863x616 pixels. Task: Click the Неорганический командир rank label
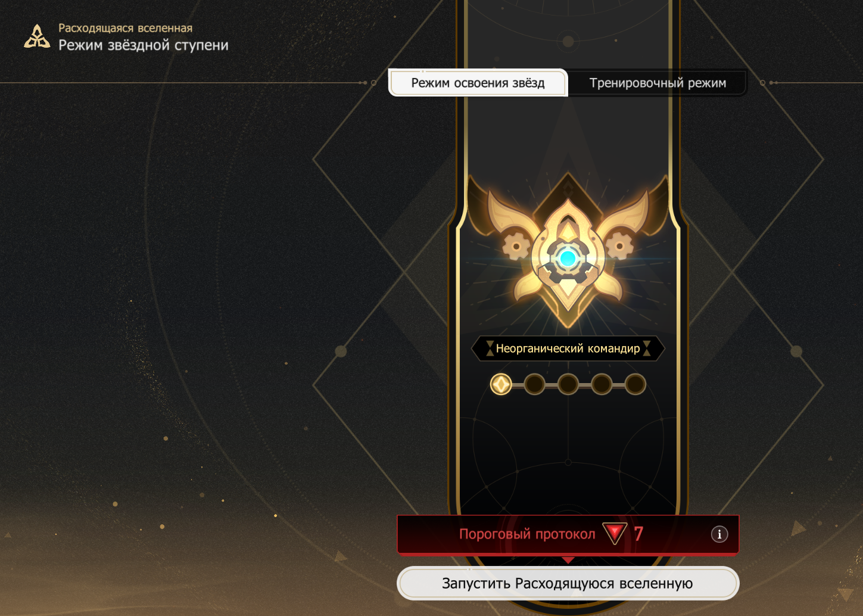pyautogui.click(x=568, y=349)
